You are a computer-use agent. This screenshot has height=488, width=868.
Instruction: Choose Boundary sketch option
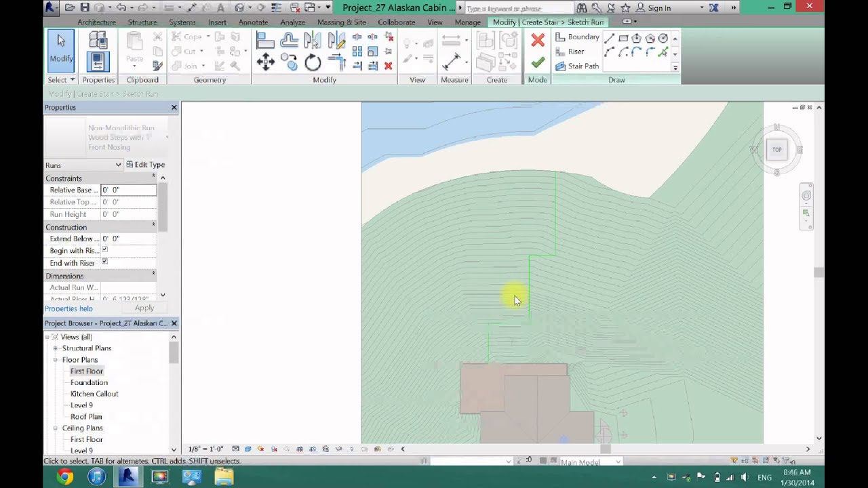(578, 37)
